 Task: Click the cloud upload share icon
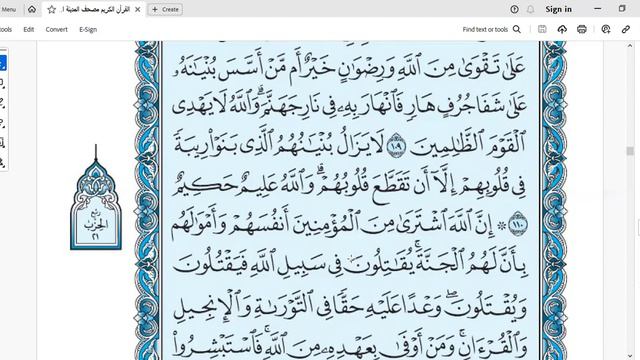[x=562, y=29]
